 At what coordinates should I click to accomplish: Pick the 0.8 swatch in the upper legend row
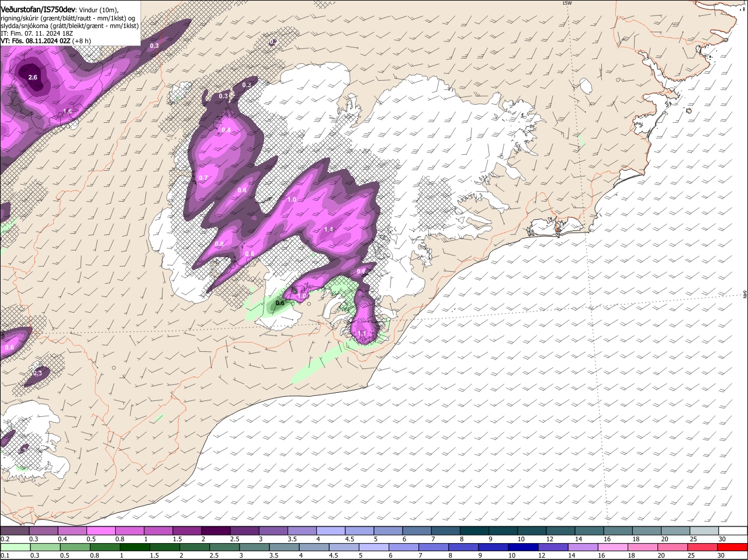point(130,530)
